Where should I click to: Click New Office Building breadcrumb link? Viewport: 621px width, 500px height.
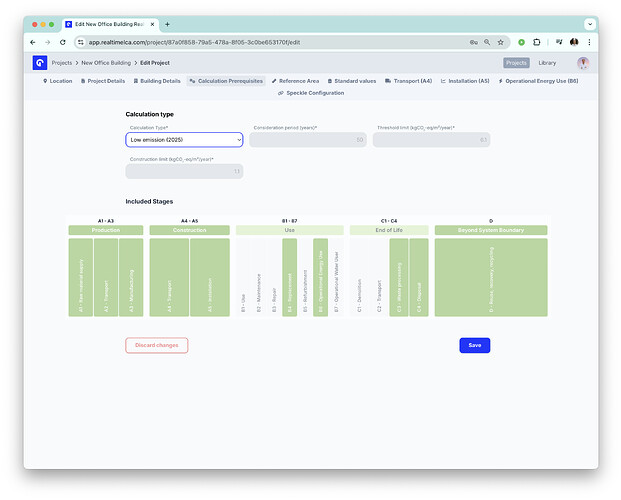pyautogui.click(x=106, y=63)
